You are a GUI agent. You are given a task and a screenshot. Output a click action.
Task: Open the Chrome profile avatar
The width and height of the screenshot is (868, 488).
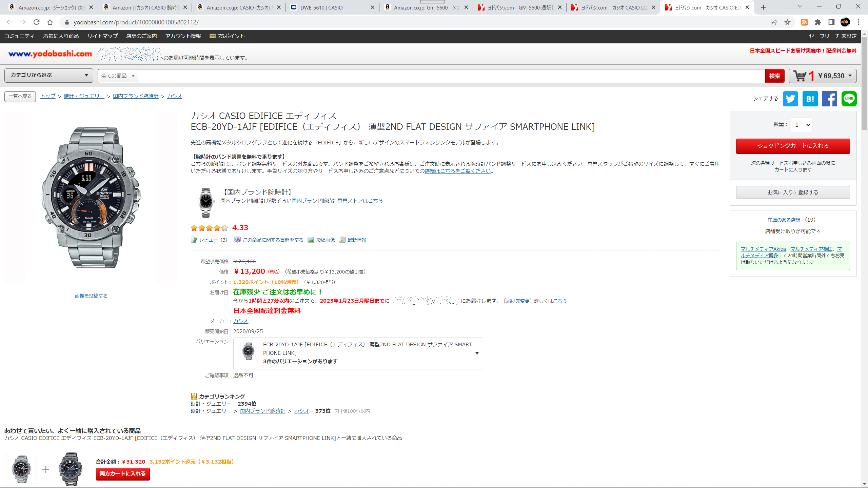coord(845,22)
